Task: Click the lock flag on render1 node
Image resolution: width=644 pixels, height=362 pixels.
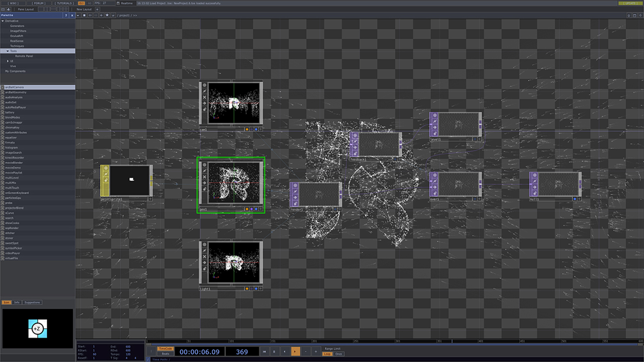Action: click(x=295, y=203)
